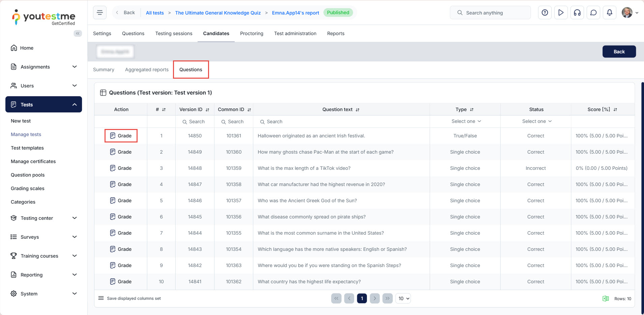This screenshot has height=315, width=644.
Task: Open the play video tutorial icon
Action: pos(561,13)
